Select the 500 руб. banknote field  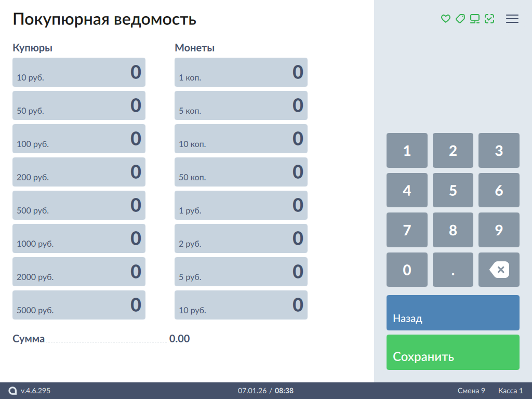79,205
